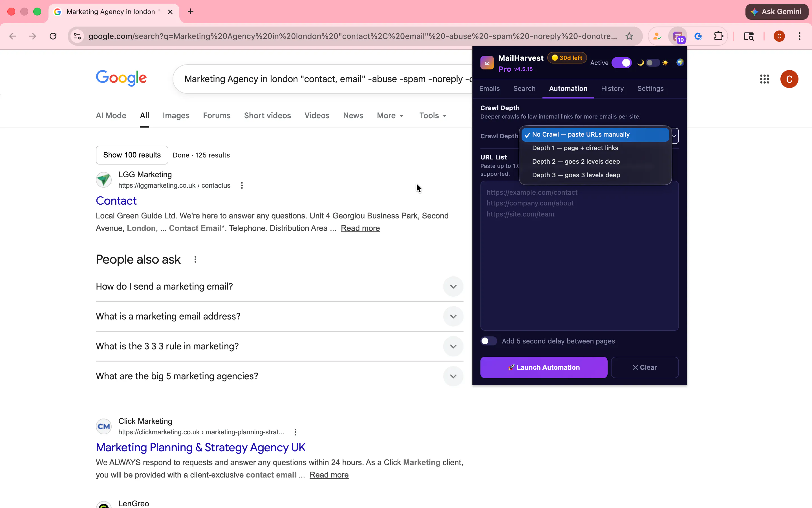The width and height of the screenshot is (812, 508).
Task: Click the Clear button
Action: point(645,367)
